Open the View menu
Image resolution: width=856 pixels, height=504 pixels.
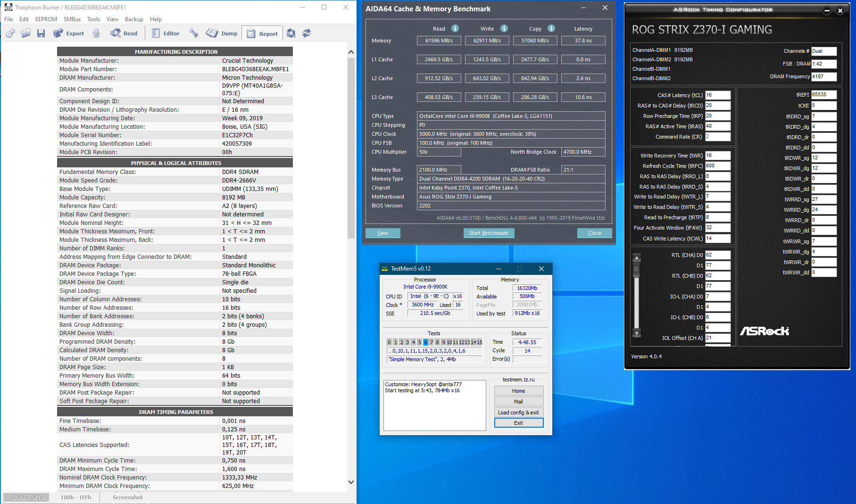112,19
